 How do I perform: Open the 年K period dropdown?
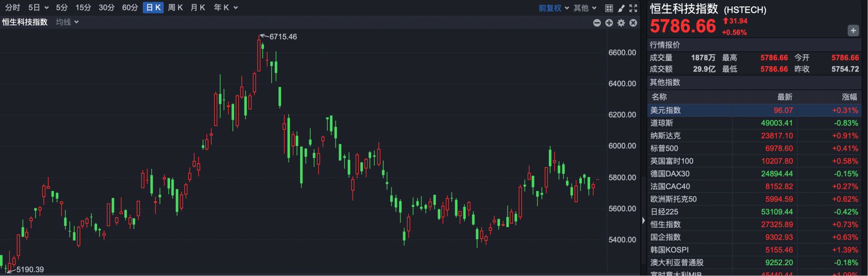pos(225,8)
